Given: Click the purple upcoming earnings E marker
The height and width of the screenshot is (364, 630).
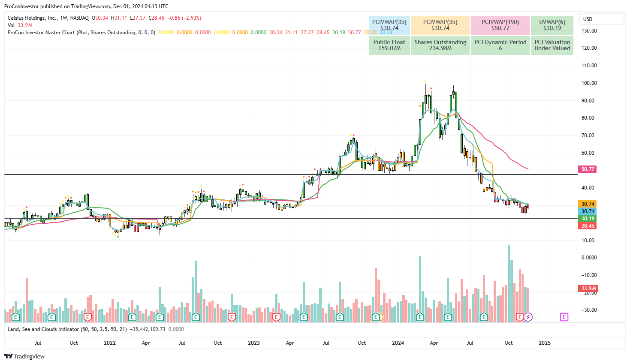Looking at the screenshot, I should 564,317.
